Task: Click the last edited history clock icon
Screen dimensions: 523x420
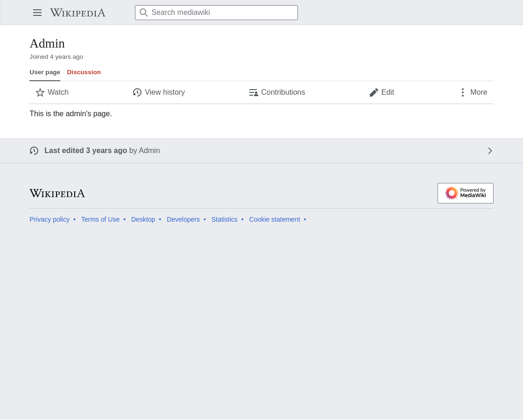Action: click(34, 151)
